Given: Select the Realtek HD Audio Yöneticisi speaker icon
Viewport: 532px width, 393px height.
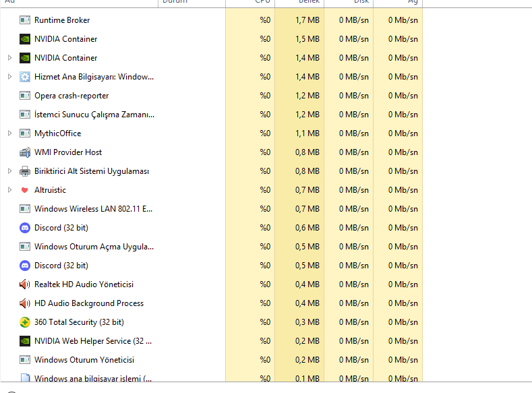Looking at the screenshot, I should coord(25,284).
